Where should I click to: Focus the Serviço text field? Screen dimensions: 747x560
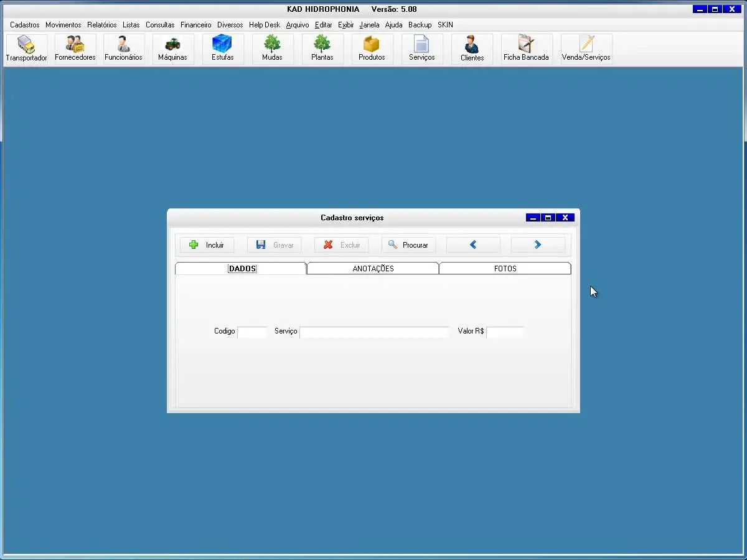(x=374, y=332)
